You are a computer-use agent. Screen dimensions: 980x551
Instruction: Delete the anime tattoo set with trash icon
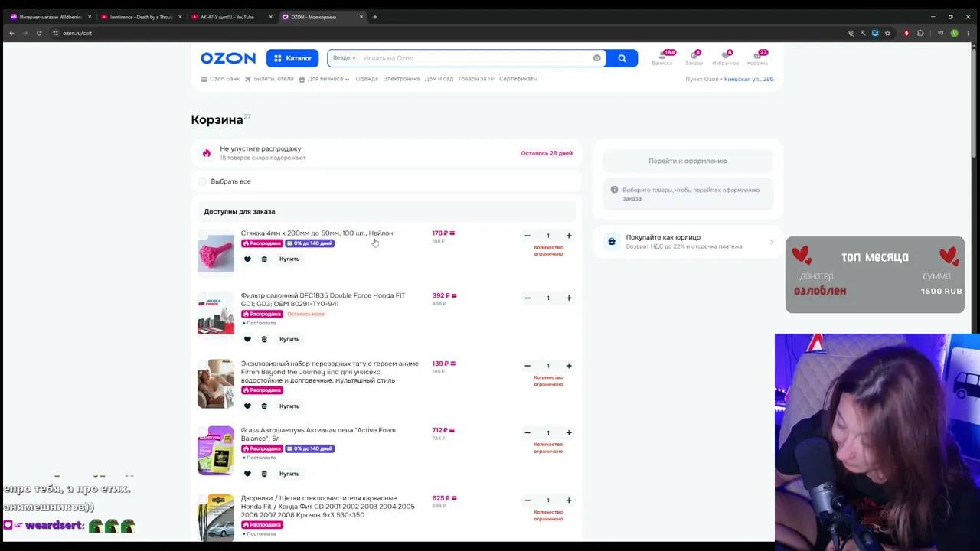264,406
